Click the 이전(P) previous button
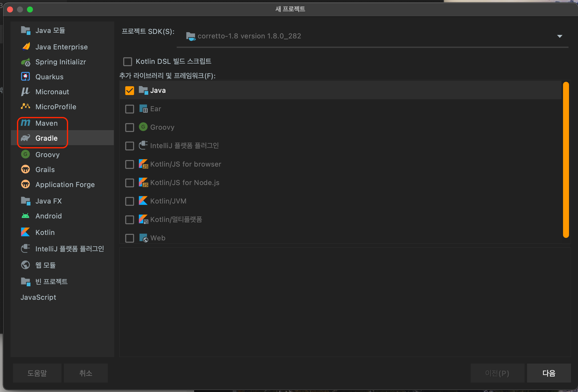The width and height of the screenshot is (578, 392). [x=497, y=373]
